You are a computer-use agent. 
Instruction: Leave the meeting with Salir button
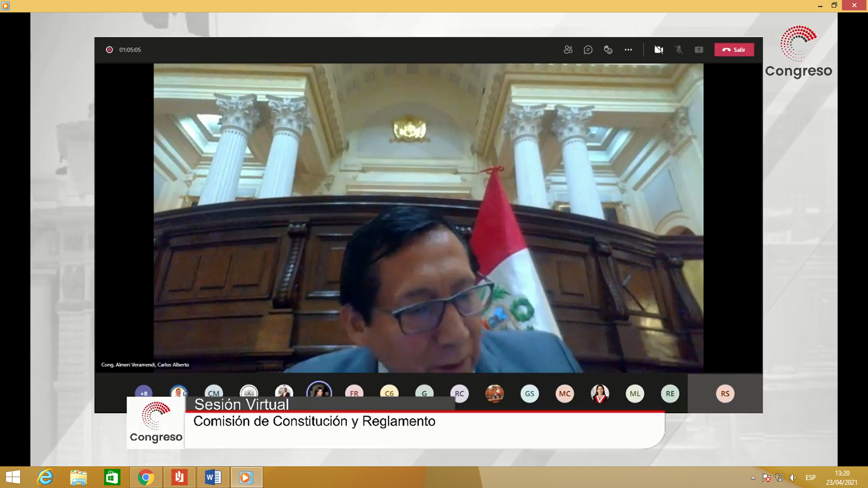(734, 50)
